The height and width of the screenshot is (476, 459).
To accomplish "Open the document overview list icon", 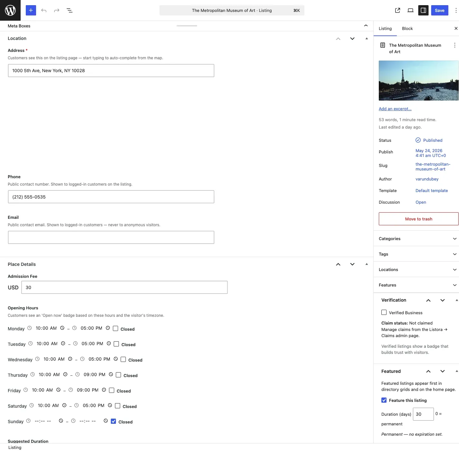I will 70,10.
